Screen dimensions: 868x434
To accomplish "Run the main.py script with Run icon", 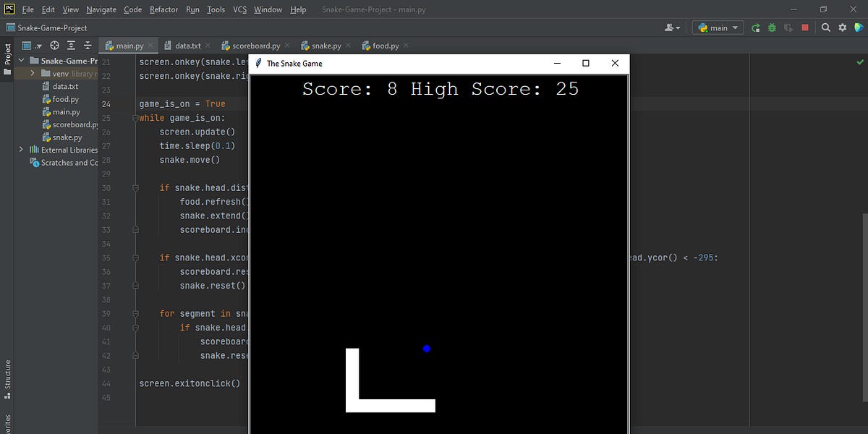I will [755, 27].
